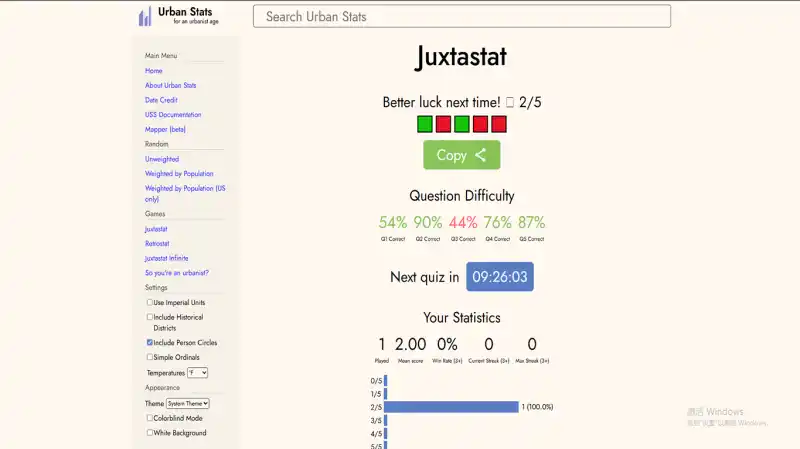Click the 54% Q1 Correct value
This screenshot has height=449, width=800.
coord(393,222)
